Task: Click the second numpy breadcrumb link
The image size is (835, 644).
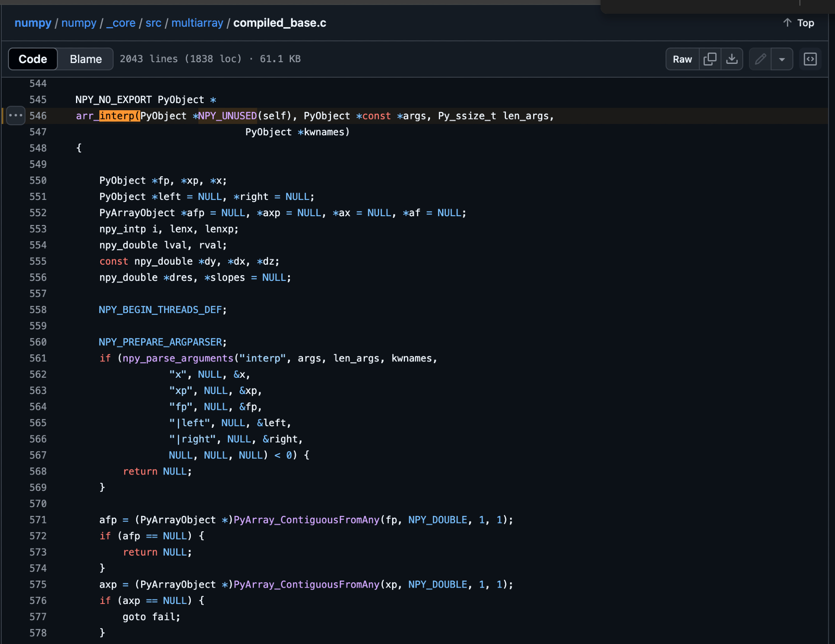Action: click(x=78, y=23)
